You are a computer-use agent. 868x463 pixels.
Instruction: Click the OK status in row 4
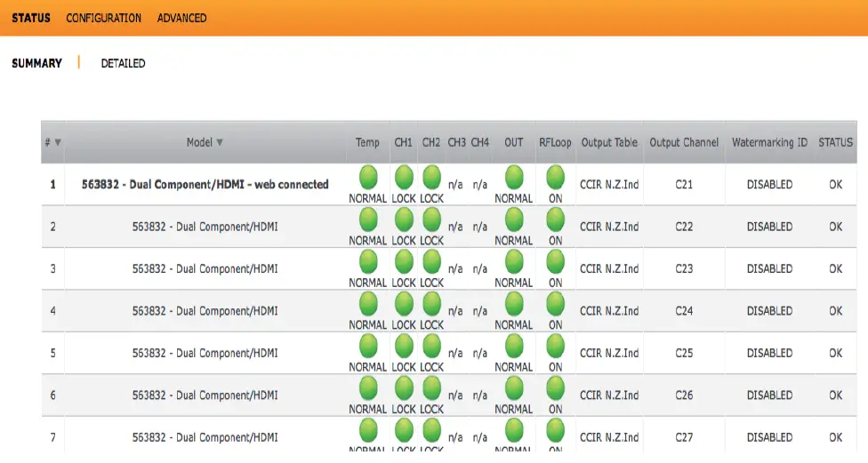pyautogui.click(x=835, y=311)
